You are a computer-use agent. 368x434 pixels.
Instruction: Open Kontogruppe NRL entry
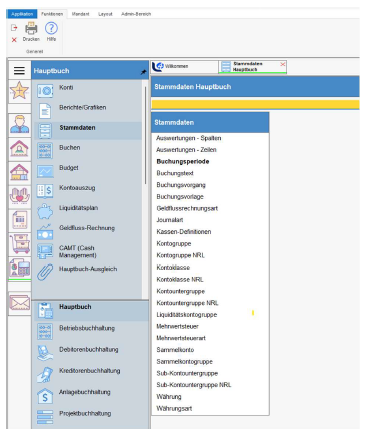click(181, 255)
